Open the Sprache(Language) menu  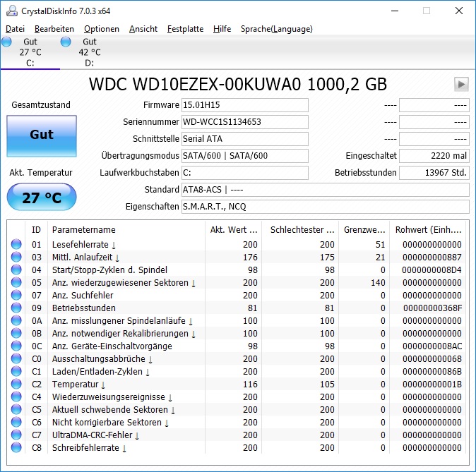coord(277,29)
